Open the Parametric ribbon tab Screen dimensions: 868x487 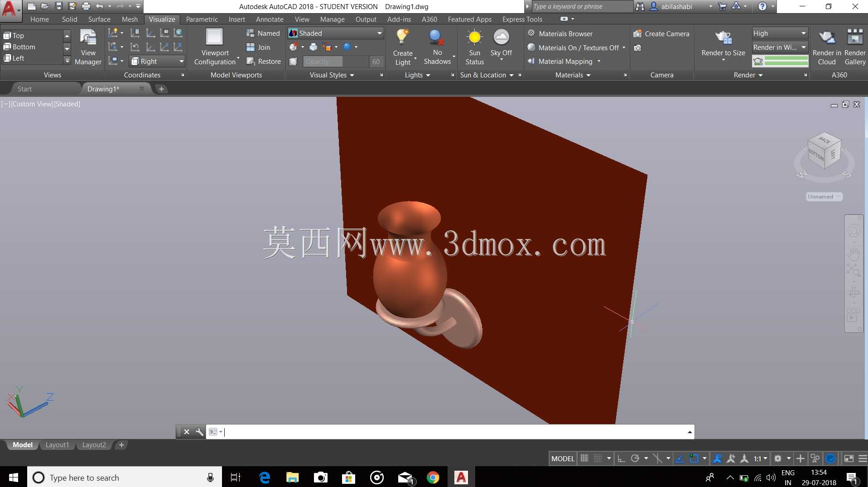click(202, 19)
